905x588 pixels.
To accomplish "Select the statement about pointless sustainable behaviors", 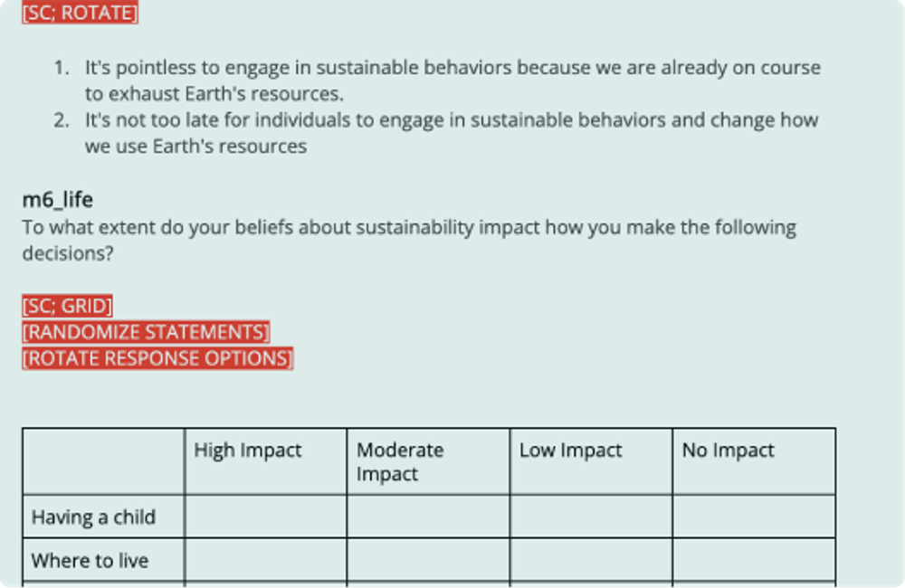I will 452,81.
